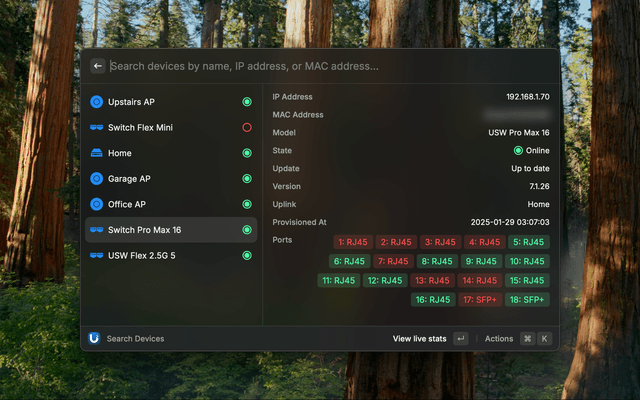640x400 pixels.
Task: Click port 17: SFP+ tag
Action: click(481, 300)
